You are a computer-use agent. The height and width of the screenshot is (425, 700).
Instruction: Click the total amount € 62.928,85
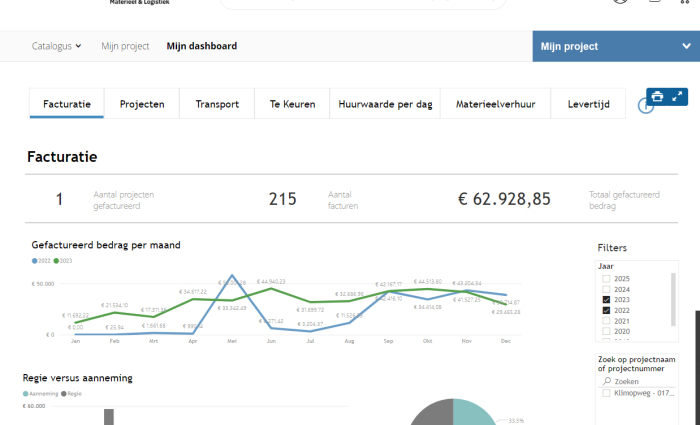[x=504, y=199]
